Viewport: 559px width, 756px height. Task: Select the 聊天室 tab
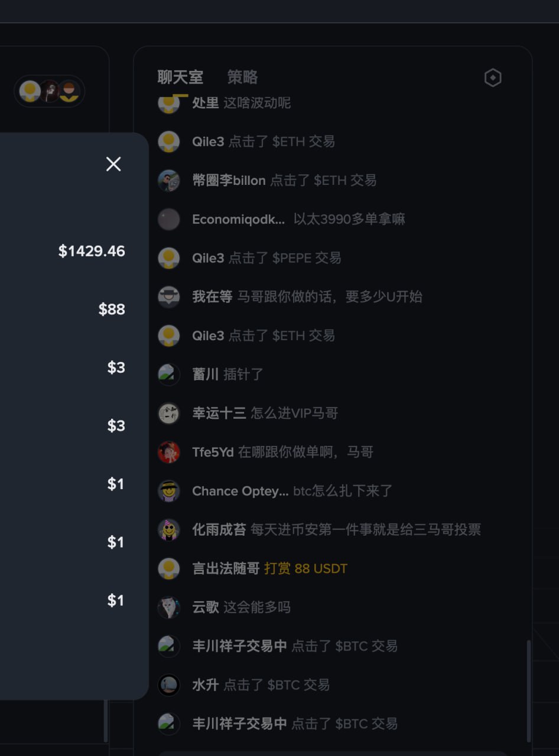coord(180,77)
